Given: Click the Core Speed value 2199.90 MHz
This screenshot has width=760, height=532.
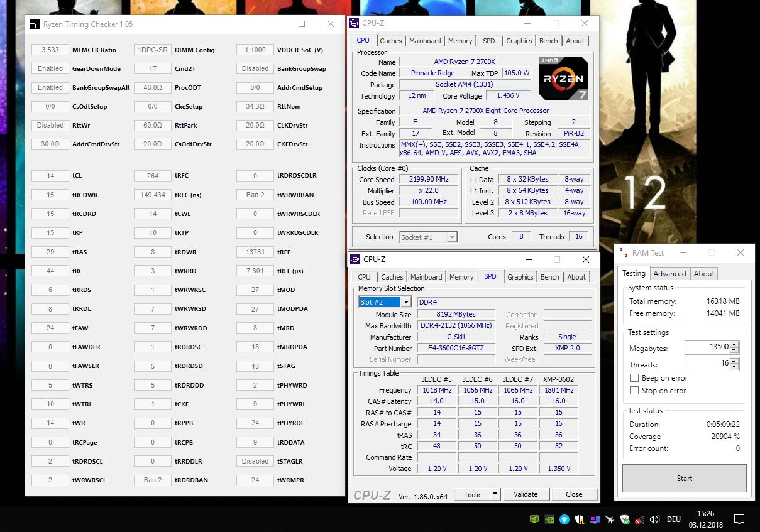Looking at the screenshot, I should click(429, 180).
